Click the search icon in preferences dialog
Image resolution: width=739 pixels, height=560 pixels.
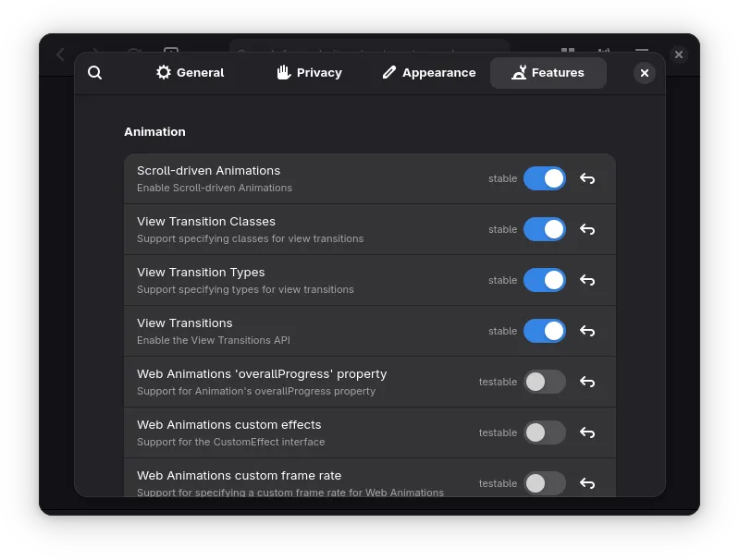click(x=94, y=73)
